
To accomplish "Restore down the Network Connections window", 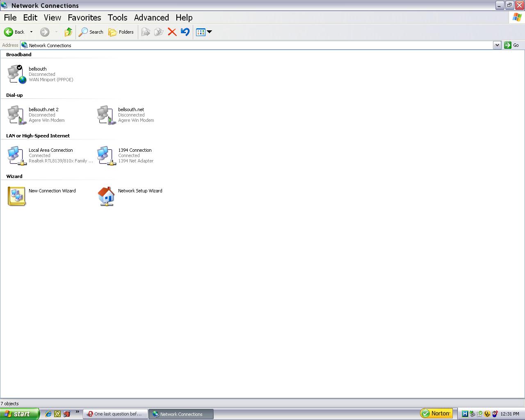I will [x=509, y=5].
